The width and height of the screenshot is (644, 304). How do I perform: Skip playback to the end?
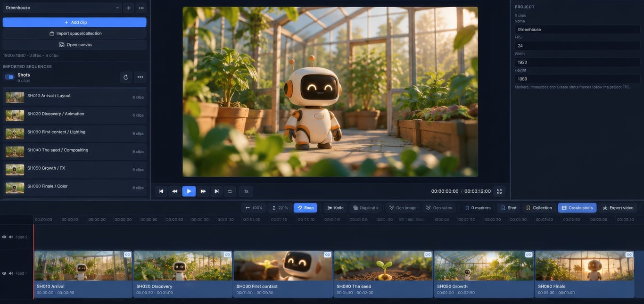(x=216, y=191)
